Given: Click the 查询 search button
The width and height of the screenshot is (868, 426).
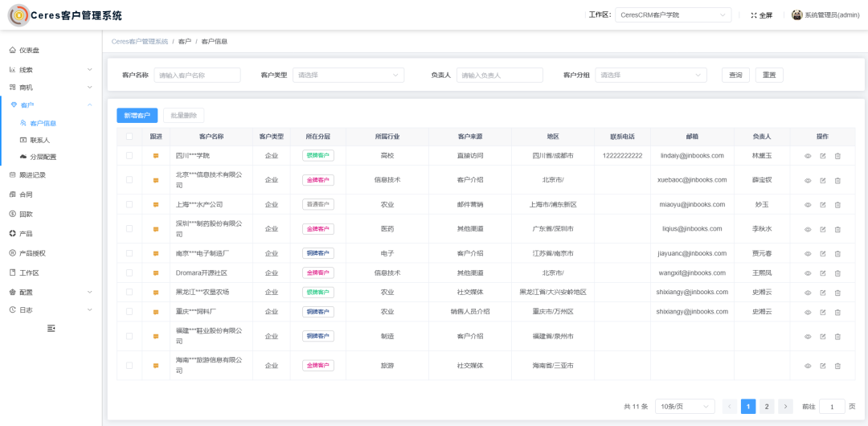Looking at the screenshot, I should [735, 75].
